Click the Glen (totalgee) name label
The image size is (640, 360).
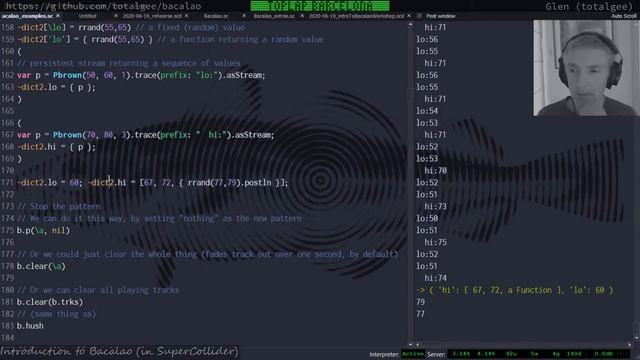[589, 7]
